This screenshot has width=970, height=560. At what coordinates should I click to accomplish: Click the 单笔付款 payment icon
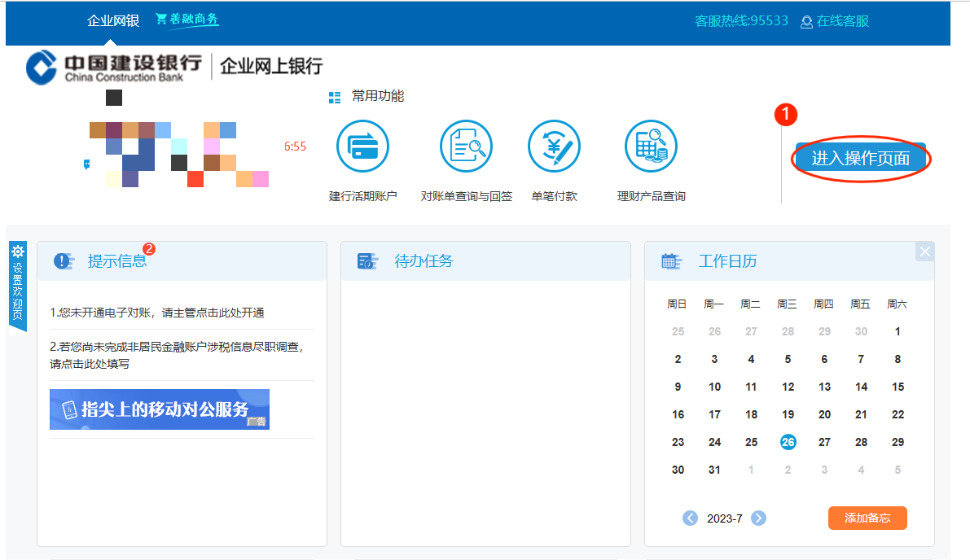[554, 147]
